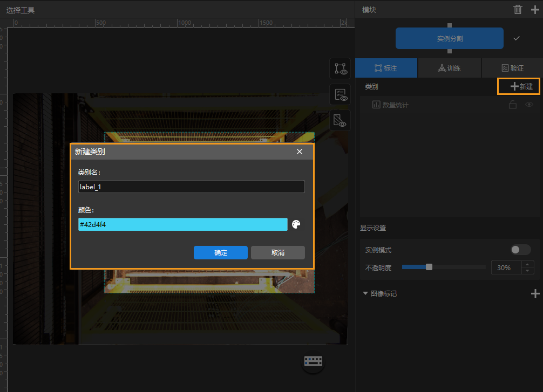Viewport: 543px width, 392px height.
Task: Open the color palette picker icon
Action: pos(296,224)
